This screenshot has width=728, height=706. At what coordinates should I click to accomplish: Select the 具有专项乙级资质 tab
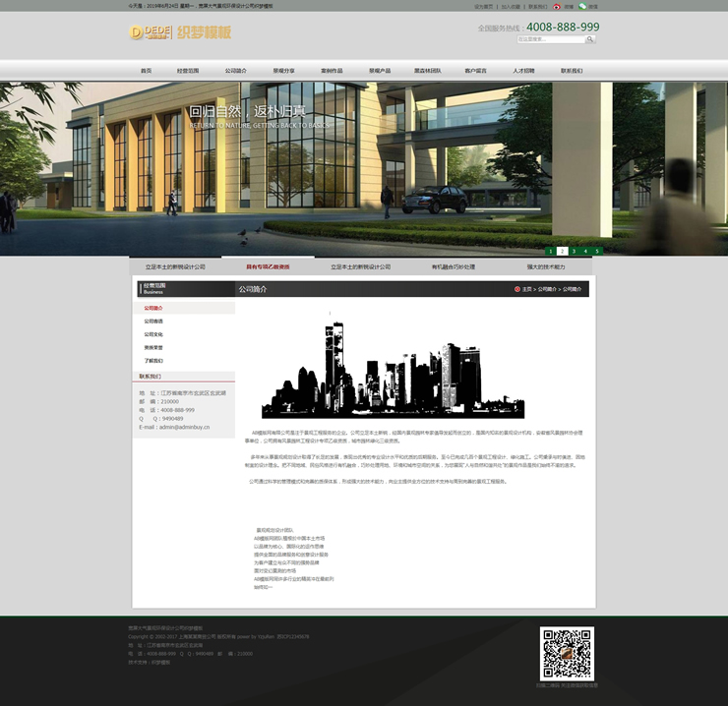(x=268, y=266)
